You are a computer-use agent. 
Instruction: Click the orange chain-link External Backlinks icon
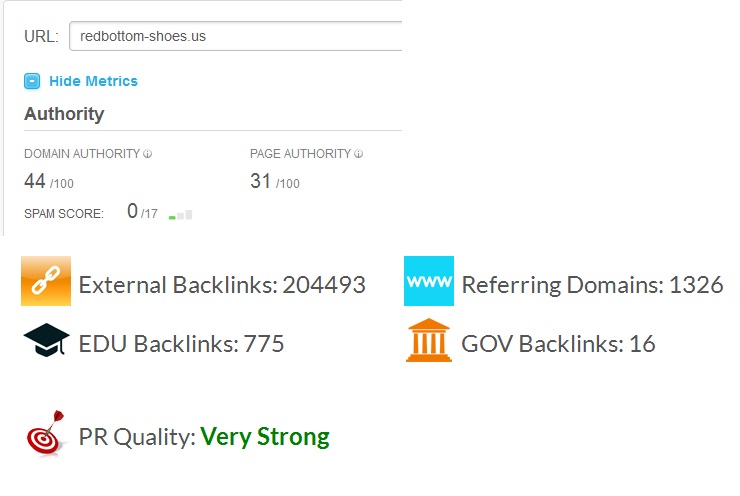pos(46,282)
